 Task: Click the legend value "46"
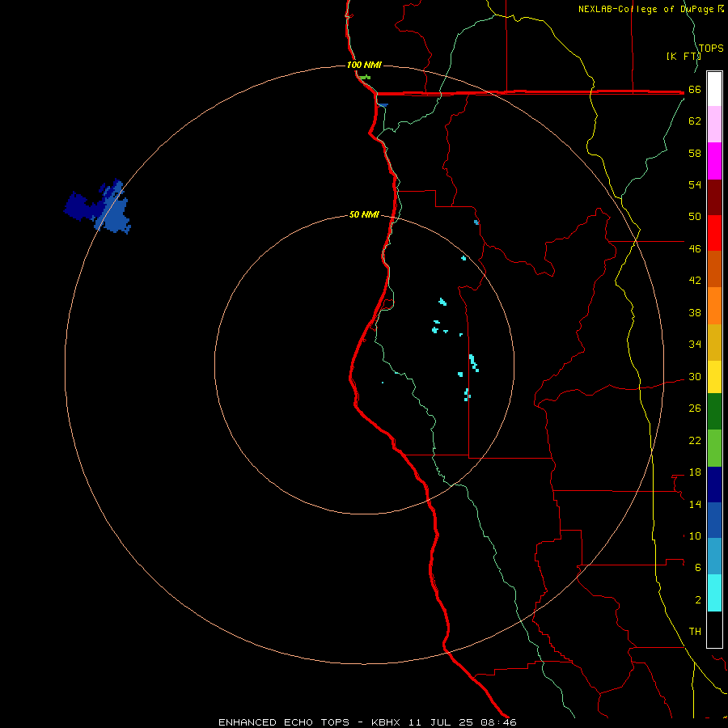click(x=695, y=249)
